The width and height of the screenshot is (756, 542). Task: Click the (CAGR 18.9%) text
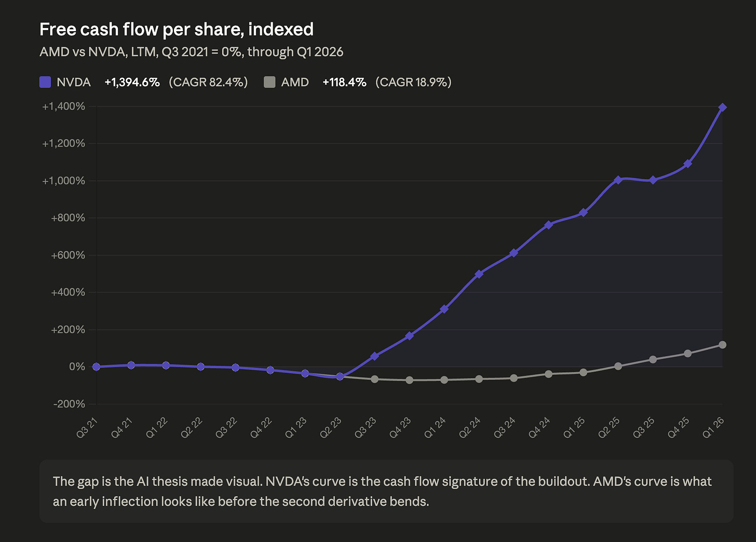click(413, 82)
